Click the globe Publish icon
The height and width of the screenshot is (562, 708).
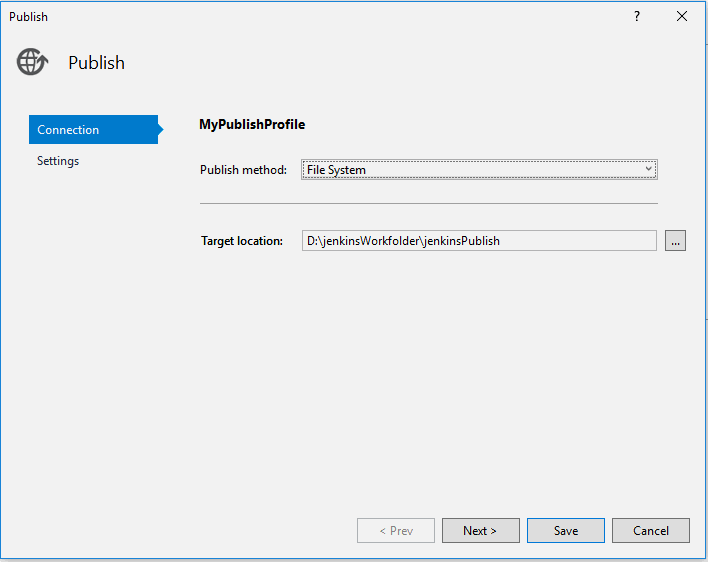pyautogui.click(x=32, y=62)
